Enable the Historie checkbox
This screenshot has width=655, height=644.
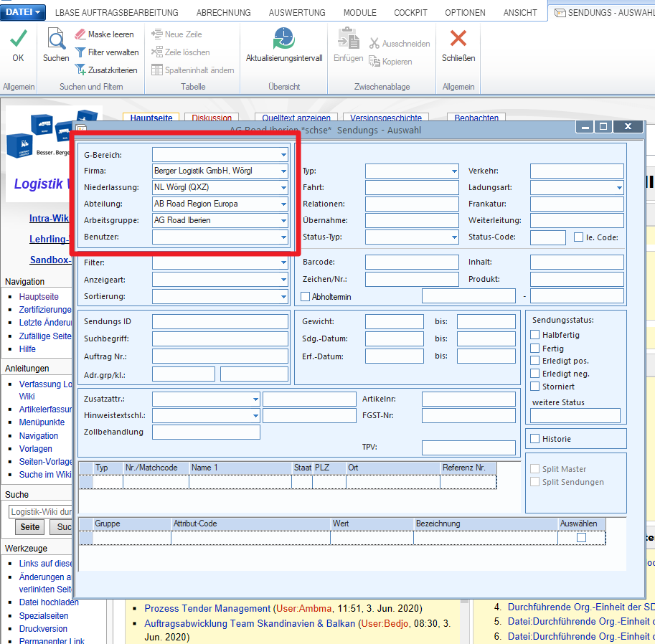[x=534, y=438]
